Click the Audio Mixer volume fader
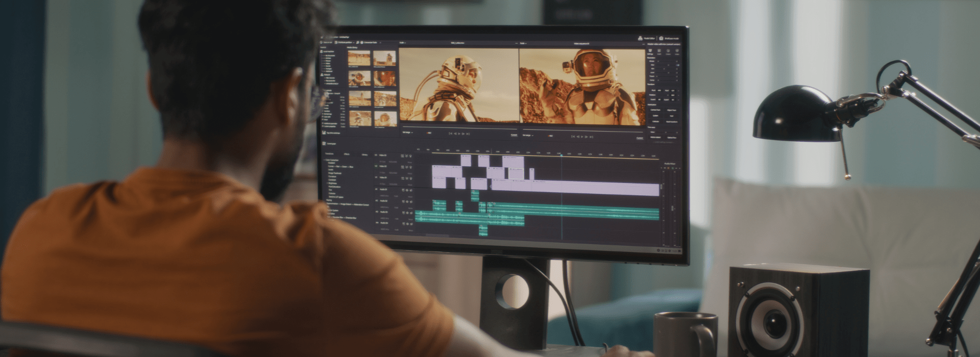 coord(672,208)
